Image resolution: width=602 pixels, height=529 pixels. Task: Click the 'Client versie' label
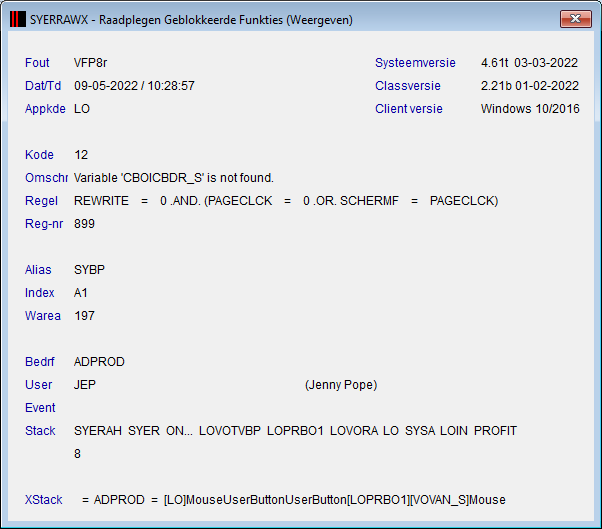click(409, 109)
